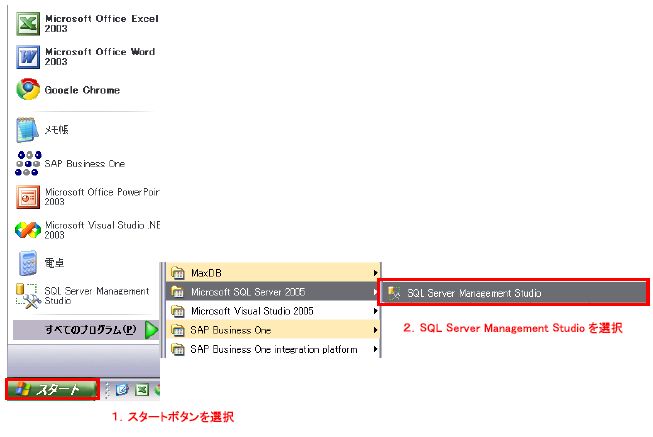Expand SAP Business One submenu arrow
This screenshot has height=437, width=653.
click(x=375, y=330)
